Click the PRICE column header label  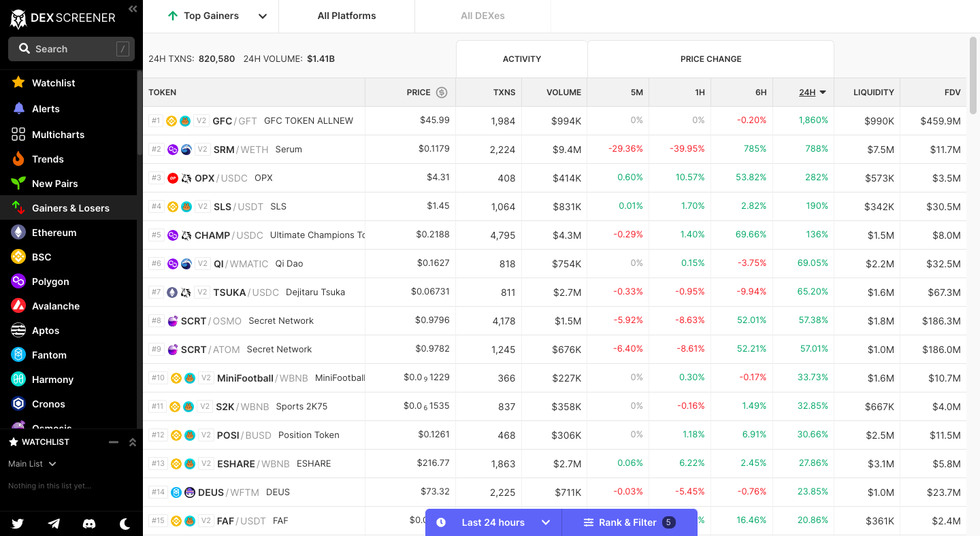tap(419, 93)
